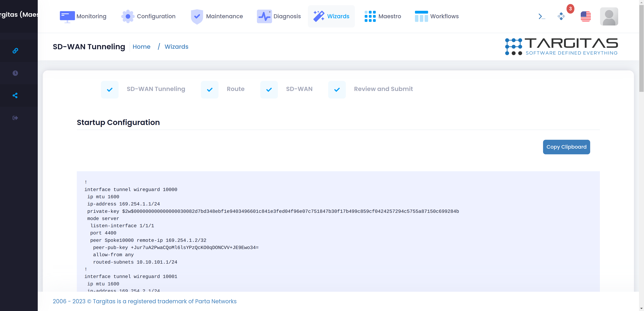Image resolution: width=644 pixels, height=311 pixels.
Task: Click the 'listen-interface 1/1/1' line
Action: 122,226
